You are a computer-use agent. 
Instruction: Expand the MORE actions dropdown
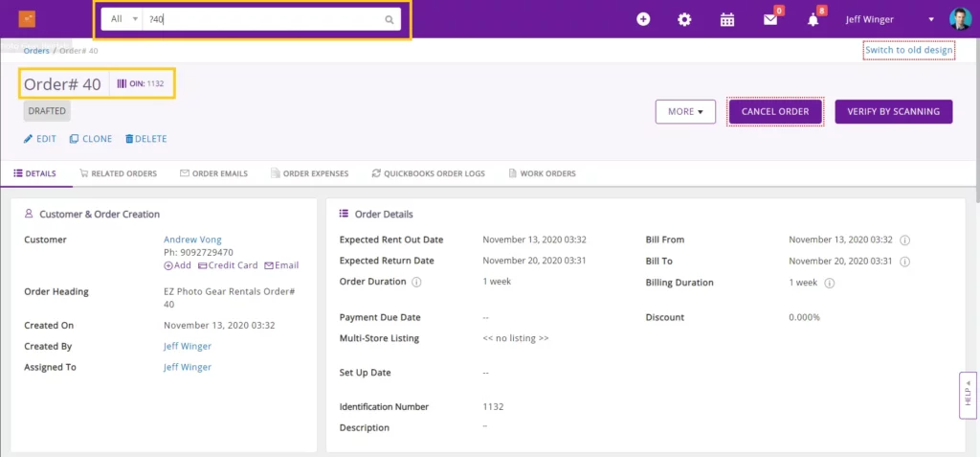click(x=685, y=112)
